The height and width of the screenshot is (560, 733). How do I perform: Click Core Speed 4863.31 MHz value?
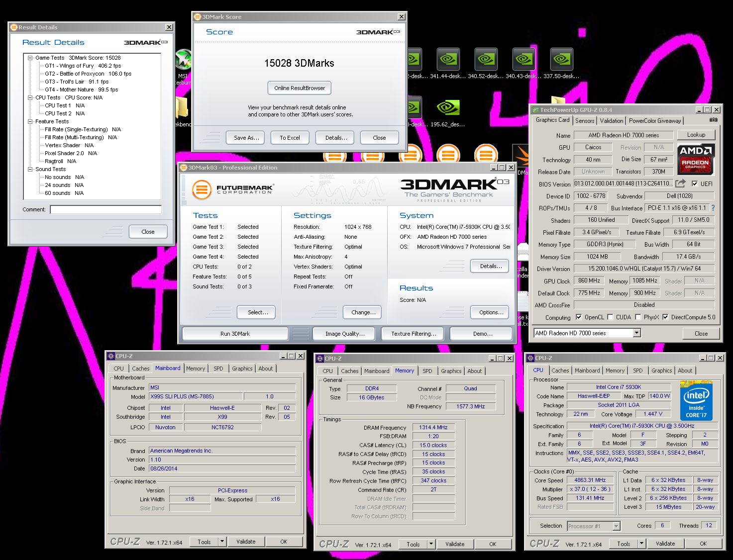point(590,480)
